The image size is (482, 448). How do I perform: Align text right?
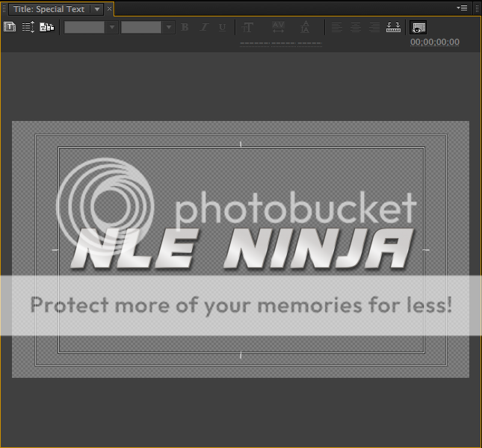click(374, 28)
